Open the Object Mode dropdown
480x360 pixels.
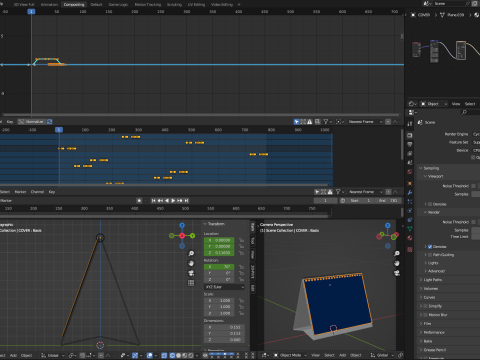289,355
